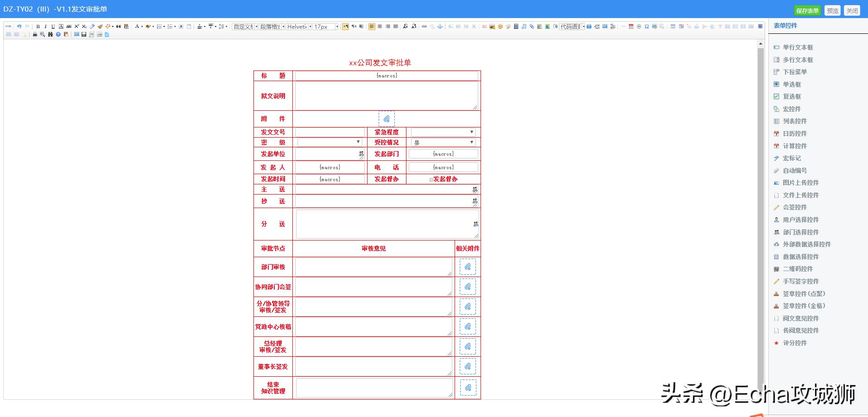Open the font color swatch picker
This screenshot has width=868, height=417.
(142, 26)
